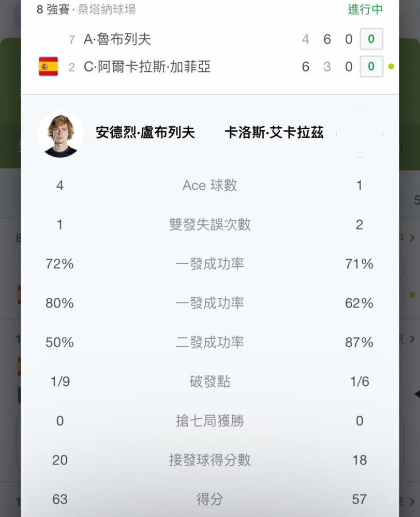
Task: Open player name C·阿爾卡拉斯·加菲亞
Action: coord(147,67)
